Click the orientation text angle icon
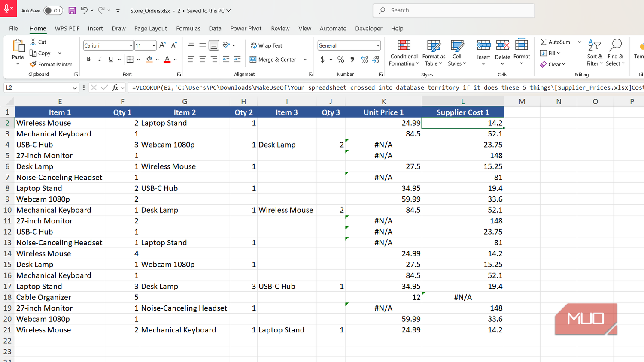Viewport: 644px width, 362px height. point(226,45)
